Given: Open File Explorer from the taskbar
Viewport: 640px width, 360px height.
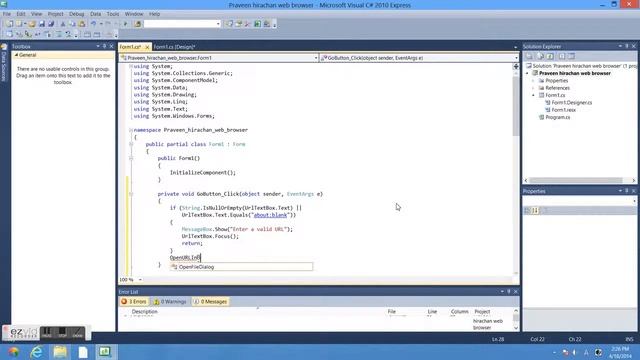Looking at the screenshot, I should (x=60, y=352).
